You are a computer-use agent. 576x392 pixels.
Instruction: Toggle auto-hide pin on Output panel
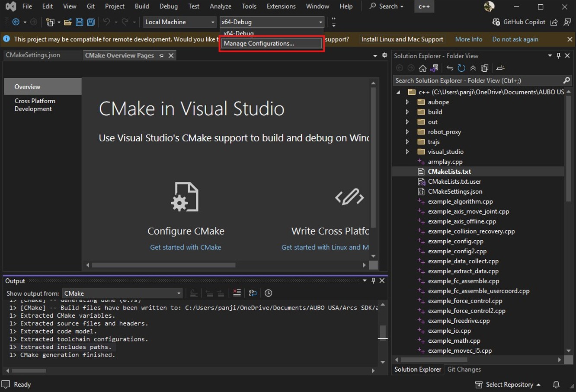(x=373, y=280)
